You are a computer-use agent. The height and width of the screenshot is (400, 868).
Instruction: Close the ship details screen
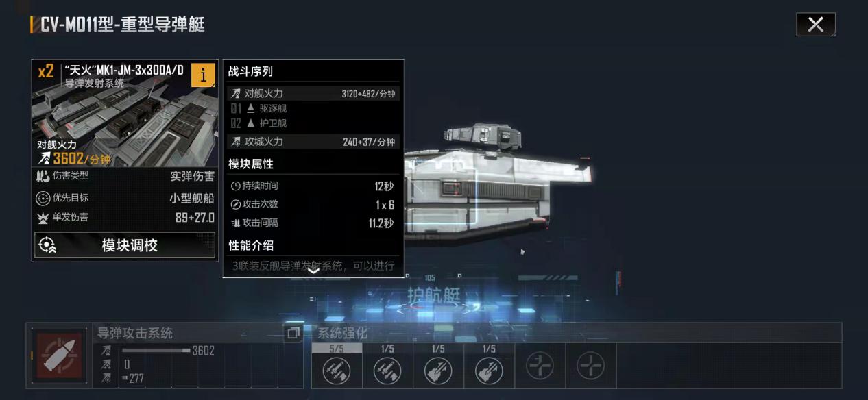tap(816, 25)
